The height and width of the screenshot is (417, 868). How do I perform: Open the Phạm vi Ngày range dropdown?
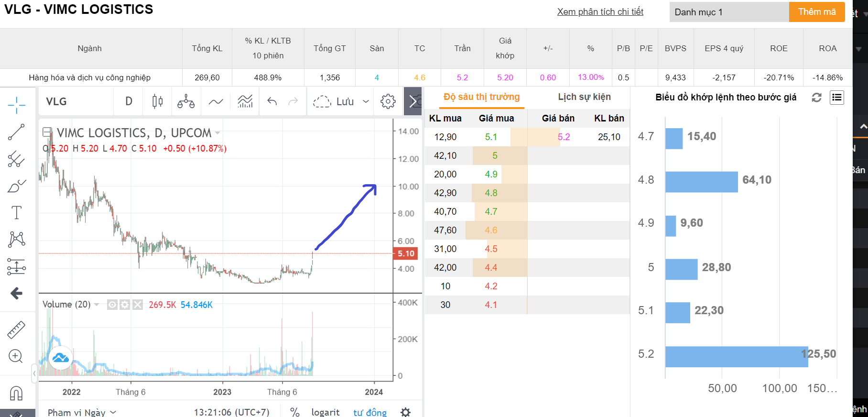[x=82, y=412]
